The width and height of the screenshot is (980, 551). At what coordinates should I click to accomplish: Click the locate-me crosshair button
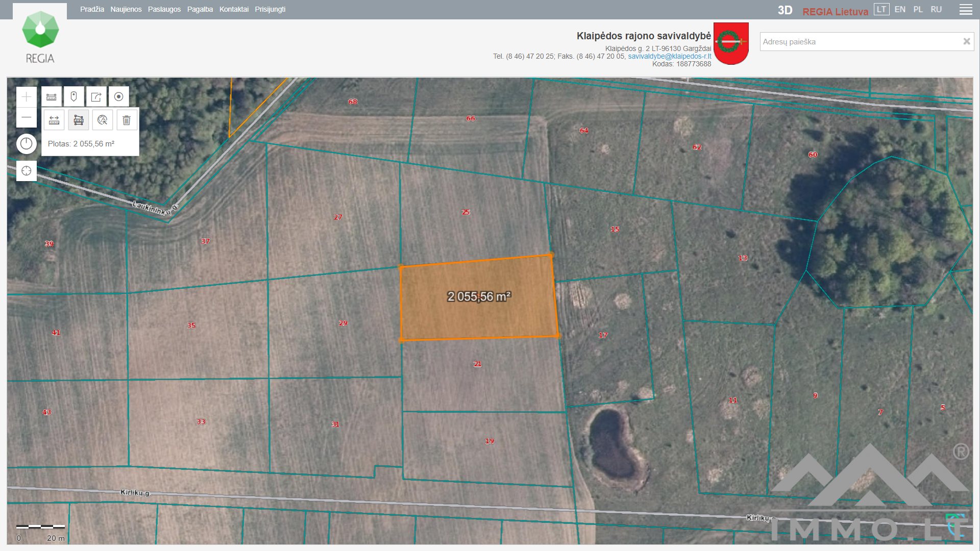(27, 171)
